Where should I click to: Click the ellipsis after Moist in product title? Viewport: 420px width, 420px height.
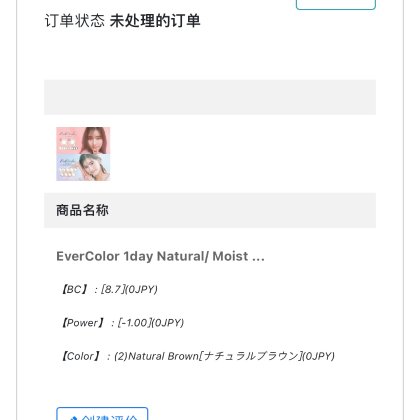[x=258, y=257]
